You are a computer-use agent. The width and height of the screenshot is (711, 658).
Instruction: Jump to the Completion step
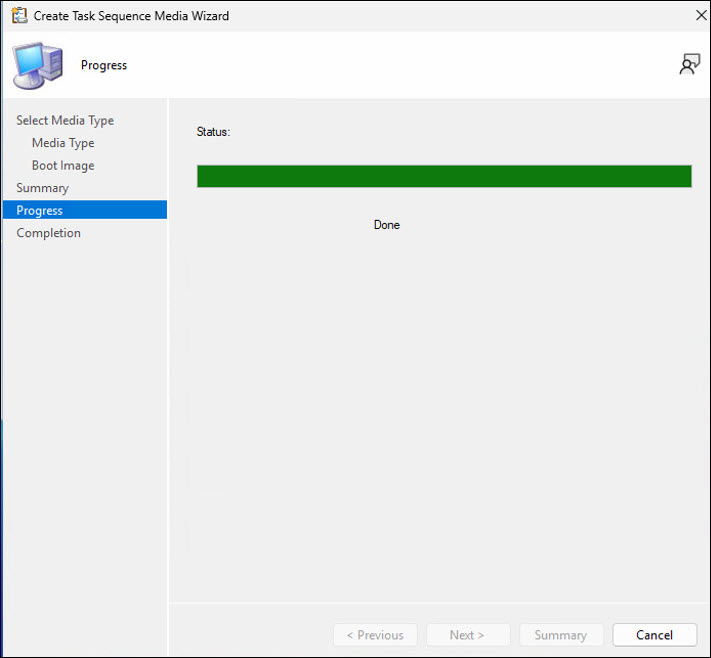48,233
